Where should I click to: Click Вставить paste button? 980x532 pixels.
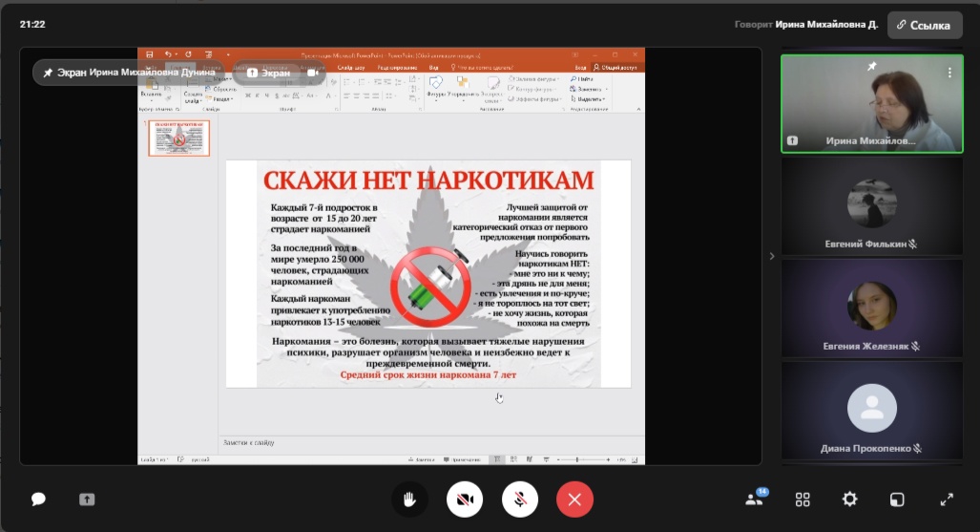(x=152, y=88)
